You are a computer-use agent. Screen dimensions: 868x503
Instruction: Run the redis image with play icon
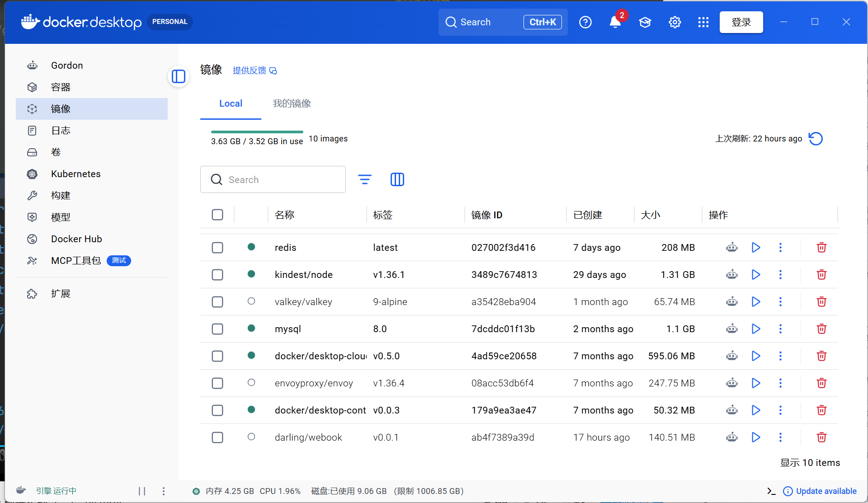pos(755,248)
